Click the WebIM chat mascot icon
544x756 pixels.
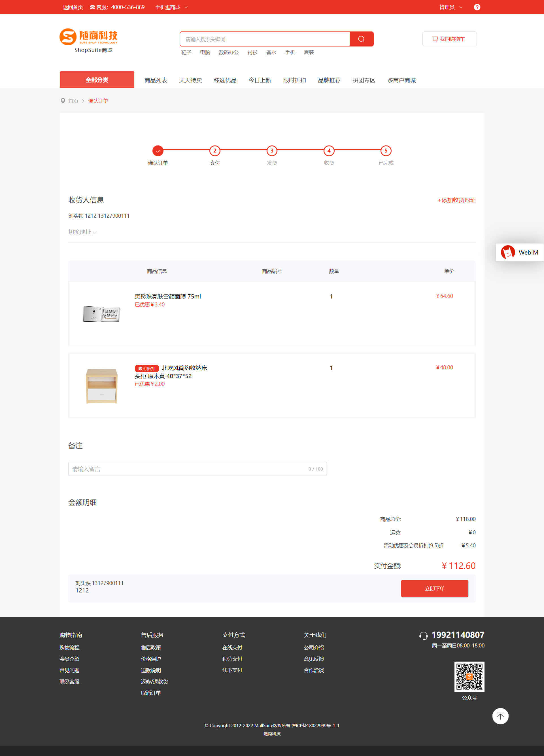pos(508,252)
